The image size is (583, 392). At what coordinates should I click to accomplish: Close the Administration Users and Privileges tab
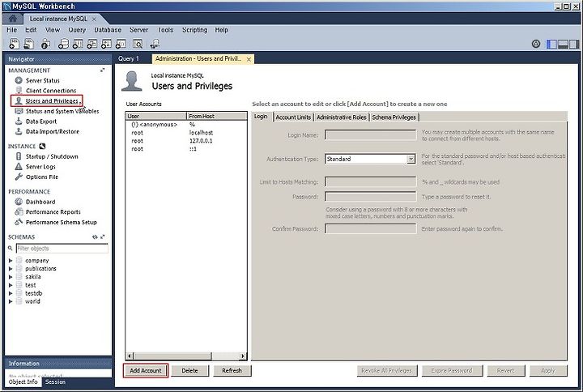point(249,59)
